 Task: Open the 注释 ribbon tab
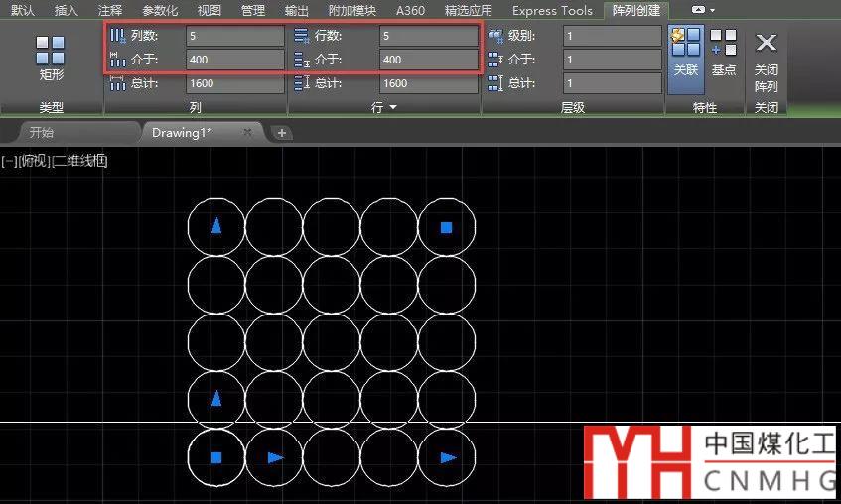coord(111,10)
